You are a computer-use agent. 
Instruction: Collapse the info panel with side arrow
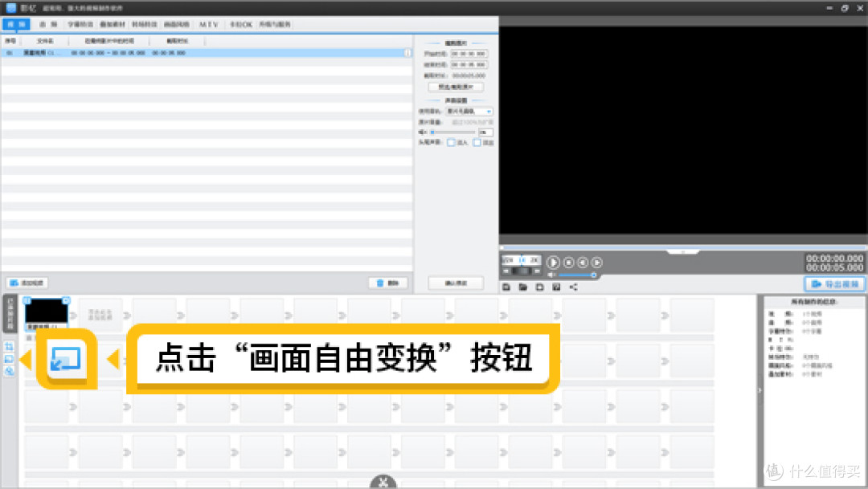[759, 390]
